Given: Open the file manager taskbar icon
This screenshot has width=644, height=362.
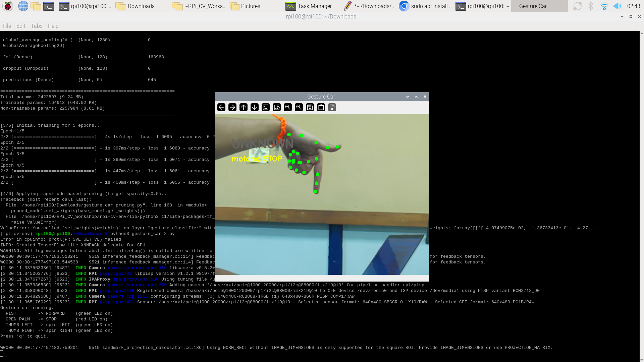Looking at the screenshot, I should click(36, 6).
